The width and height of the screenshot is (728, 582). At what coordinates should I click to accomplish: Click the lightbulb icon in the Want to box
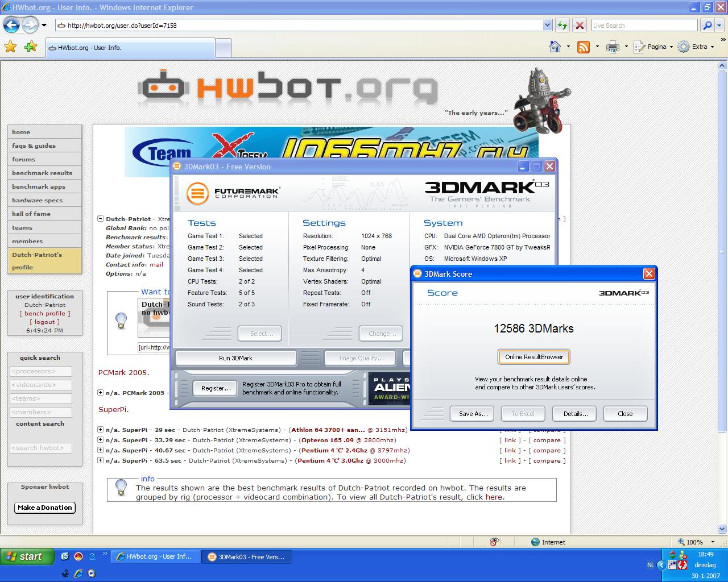[121, 320]
